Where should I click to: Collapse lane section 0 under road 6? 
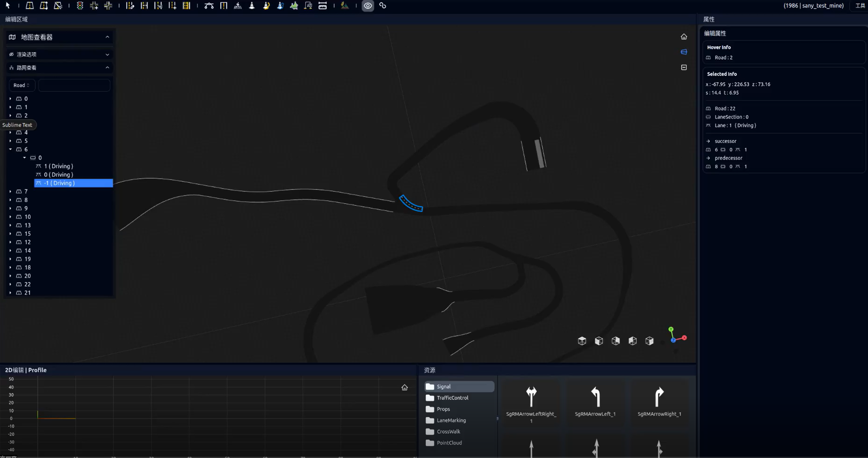click(25, 157)
